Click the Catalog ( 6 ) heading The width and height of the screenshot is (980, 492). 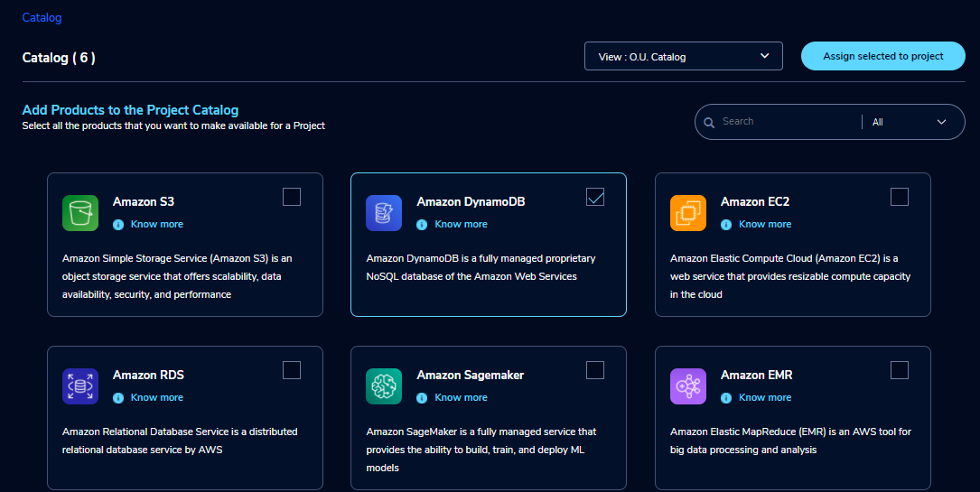click(59, 58)
